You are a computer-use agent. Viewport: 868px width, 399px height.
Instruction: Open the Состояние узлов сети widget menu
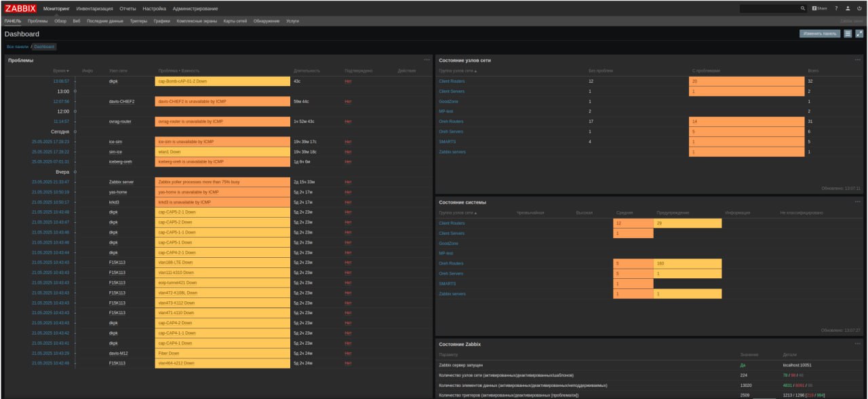858,60
